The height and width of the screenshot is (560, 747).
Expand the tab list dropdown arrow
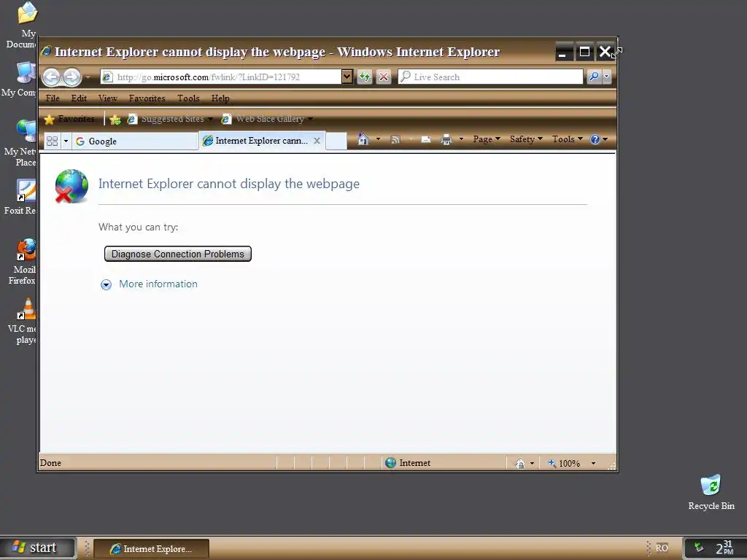[x=66, y=141]
